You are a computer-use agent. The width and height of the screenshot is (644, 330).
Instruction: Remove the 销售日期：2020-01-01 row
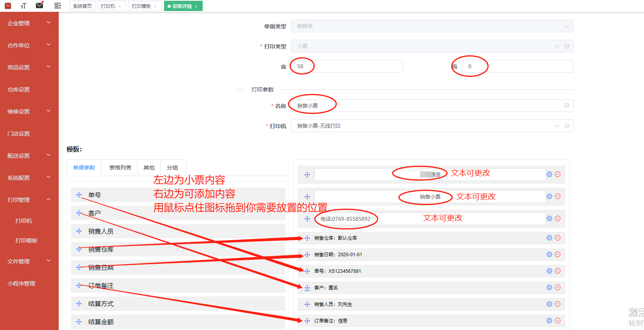558,254
